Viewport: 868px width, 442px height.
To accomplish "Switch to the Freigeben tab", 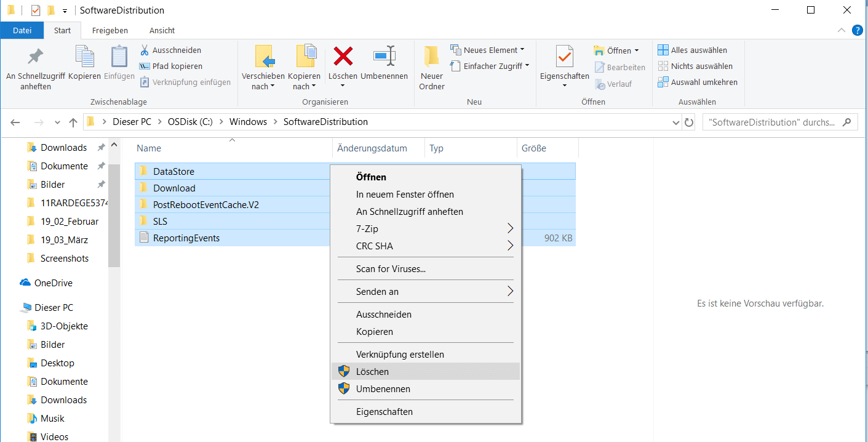I will tap(110, 30).
